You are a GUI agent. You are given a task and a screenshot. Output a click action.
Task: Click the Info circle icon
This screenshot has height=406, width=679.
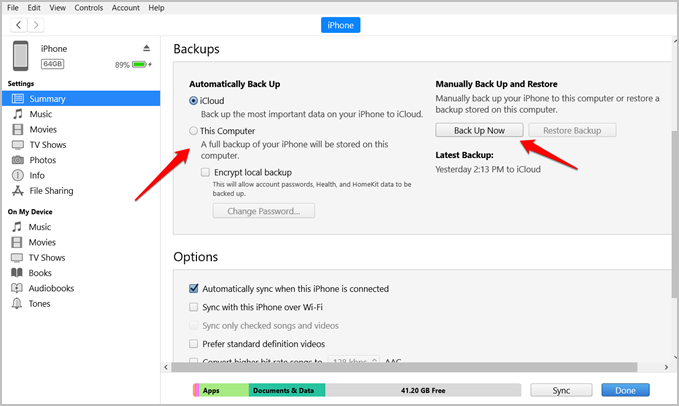18,175
